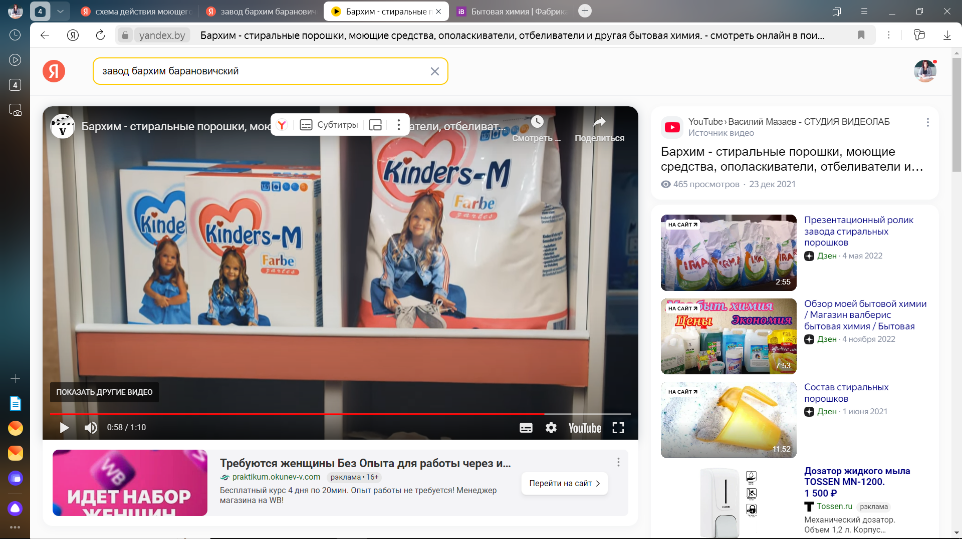Clear the search query with X
The height and width of the screenshot is (539, 962).
coord(434,71)
